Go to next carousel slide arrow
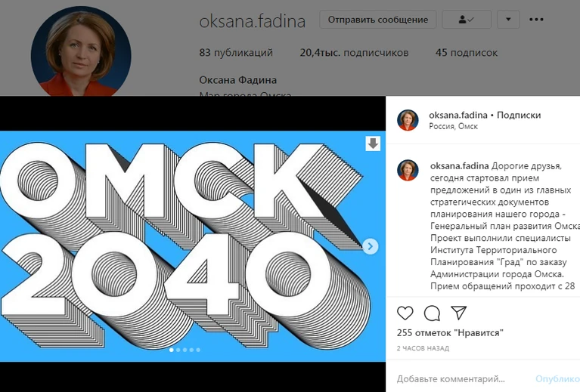This screenshot has height=392, width=580. (371, 246)
